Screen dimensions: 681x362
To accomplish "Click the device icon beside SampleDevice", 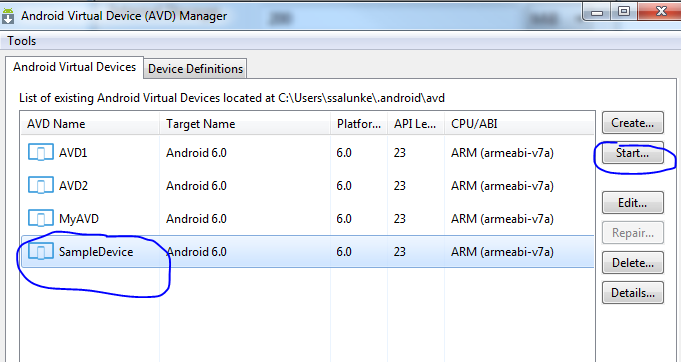I will click(x=41, y=252).
